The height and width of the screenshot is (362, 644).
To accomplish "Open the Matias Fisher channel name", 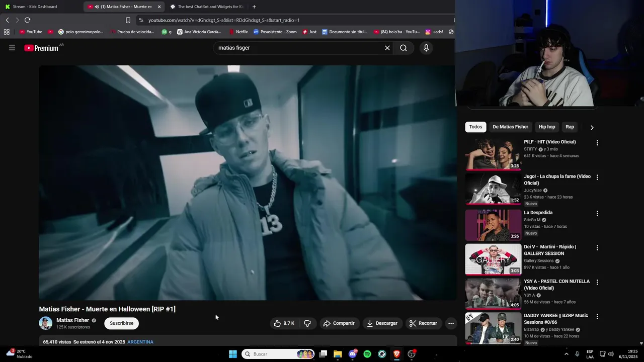I will (x=72, y=320).
